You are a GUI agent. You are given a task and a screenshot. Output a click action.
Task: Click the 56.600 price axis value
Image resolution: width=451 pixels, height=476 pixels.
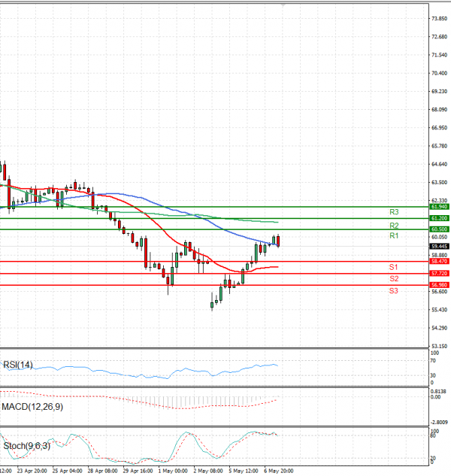point(439,292)
